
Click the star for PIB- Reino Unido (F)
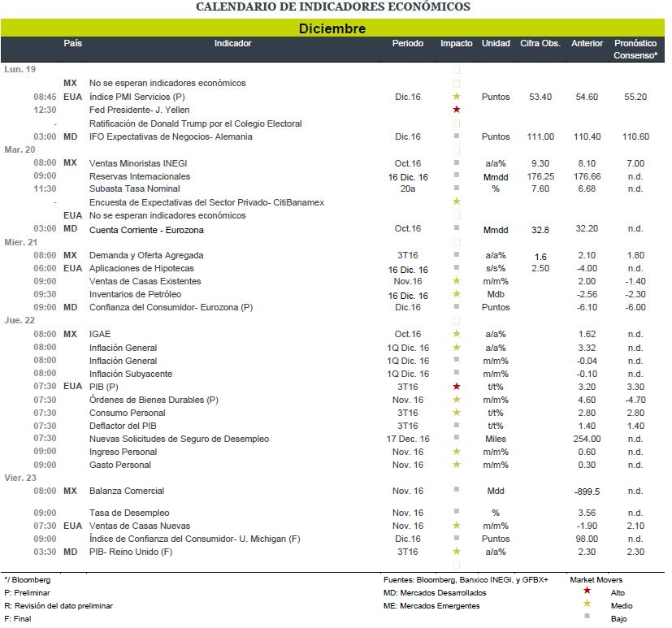pyautogui.click(x=457, y=551)
